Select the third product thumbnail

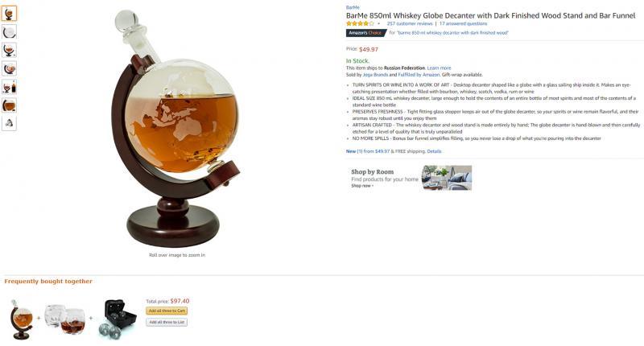[9, 50]
